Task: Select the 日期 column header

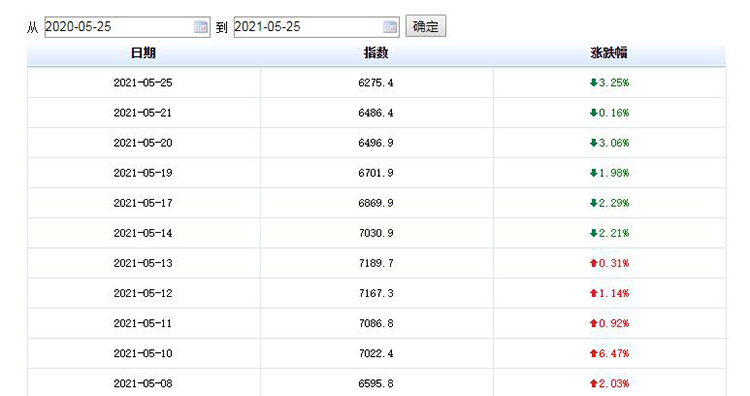Action: [143, 53]
